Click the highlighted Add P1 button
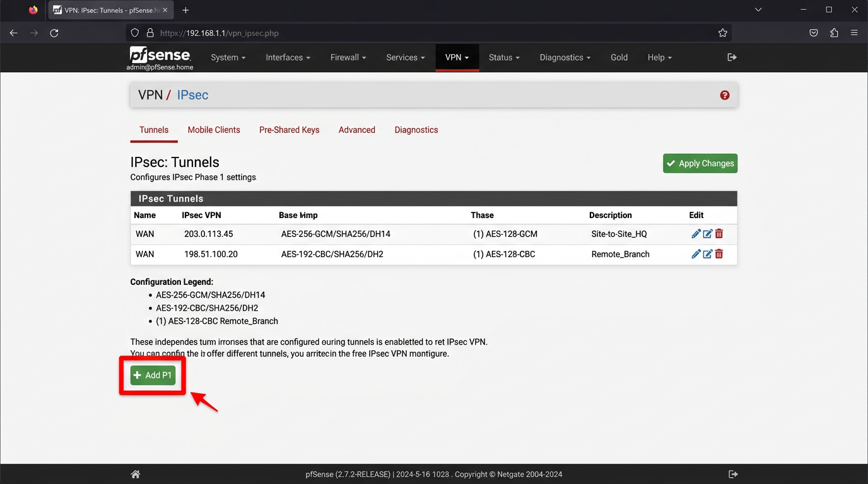Image resolution: width=868 pixels, height=484 pixels. 152,375
